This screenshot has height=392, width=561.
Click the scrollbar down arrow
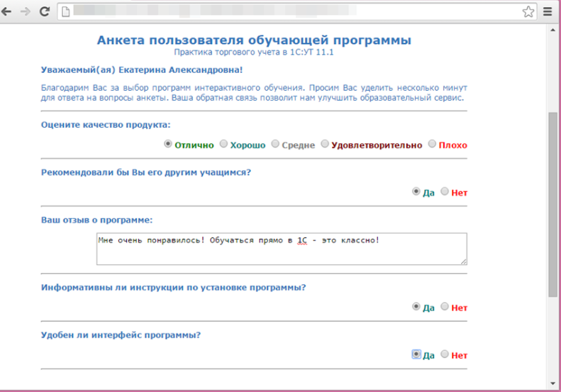pyautogui.click(x=553, y=383)
